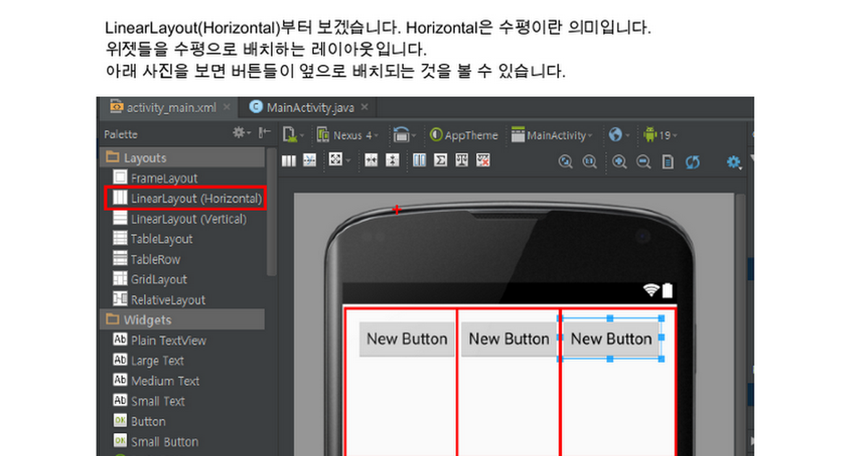The width and height of the screenshot is (868, 456).
Task: Click the set width to wrap icon
Action: point(371,161)
